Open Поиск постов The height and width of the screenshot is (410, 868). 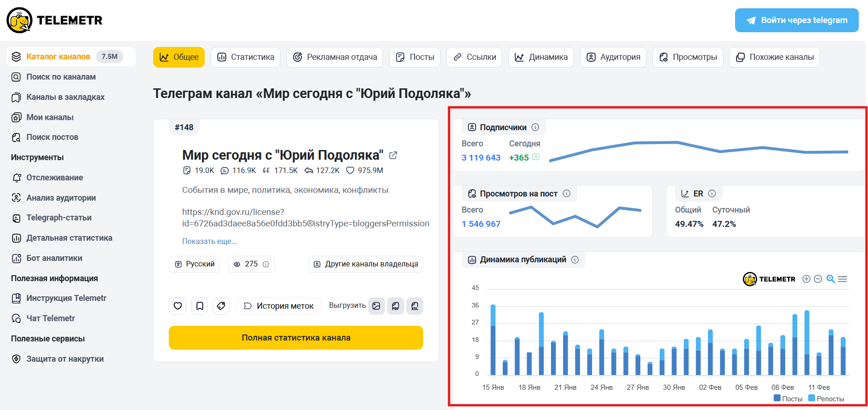45,137
